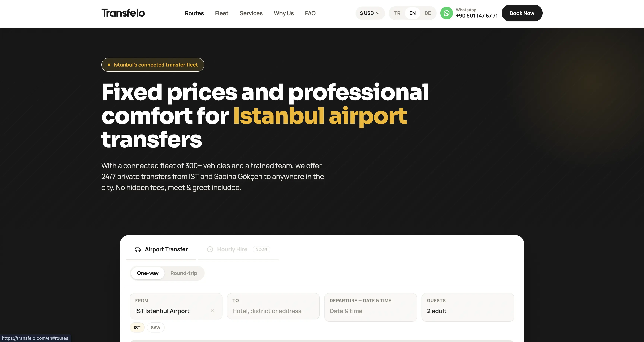The image size is (644, 342).
Task: Click the green WhatsApp icon
Action: click(446, 13)
